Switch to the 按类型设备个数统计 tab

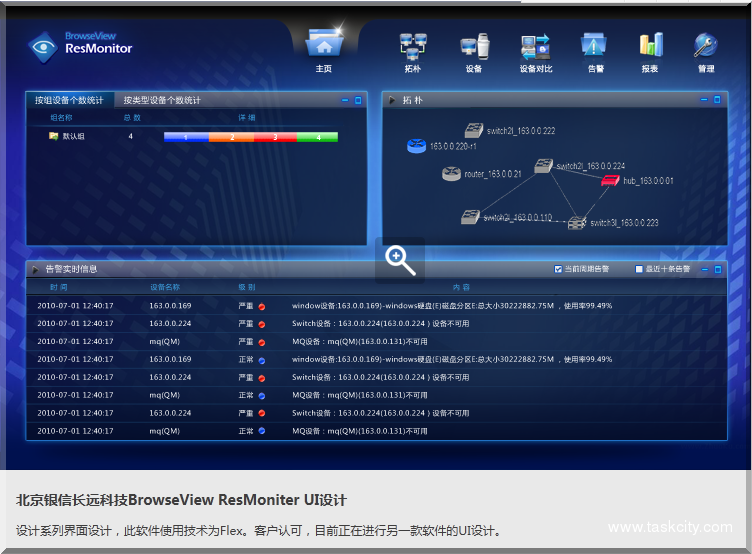(x=162, y=100)
